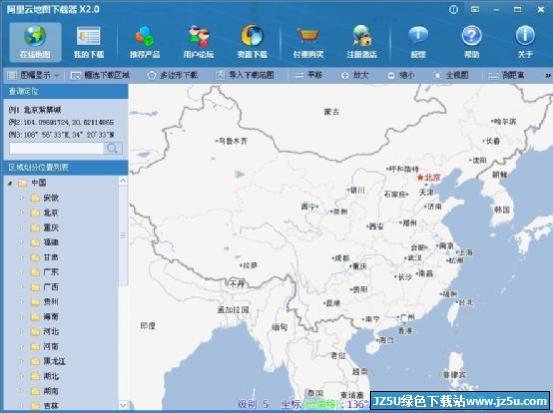The width and height of the screenshot is (553, 413).
Task: Expand the 湖北 node arrow
Action: click(x=21, y=376)
